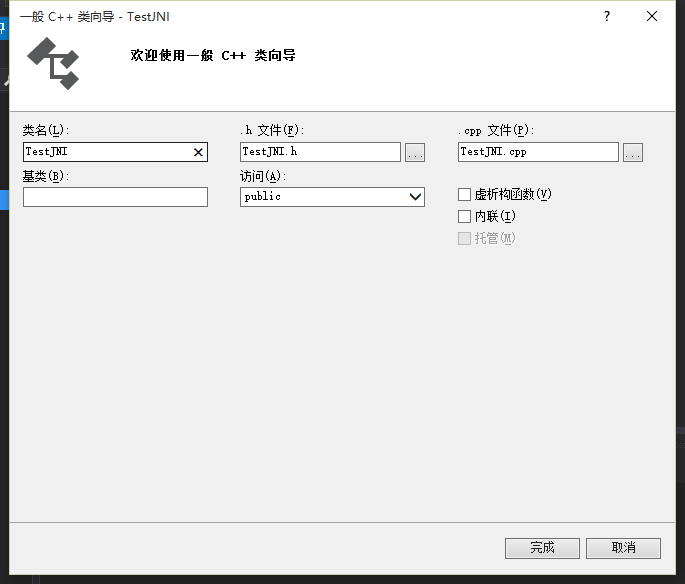685x584 pixels.
Task: Clear the class name field with the X icon
Action: [198, 152]
